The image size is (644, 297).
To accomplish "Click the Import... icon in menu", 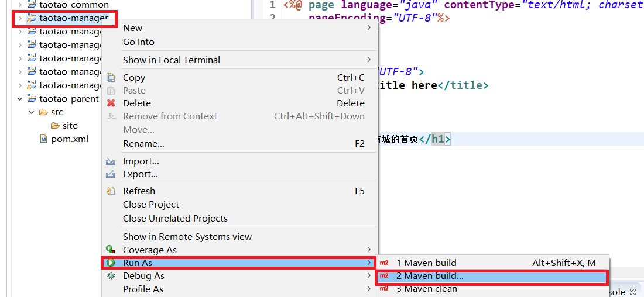I will pos(111,161).
